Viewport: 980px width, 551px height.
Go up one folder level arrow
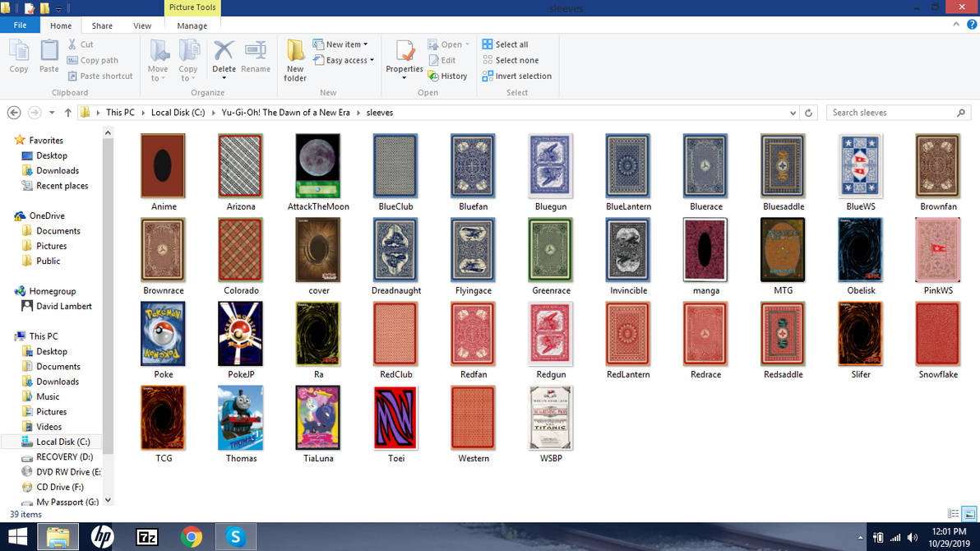(x=68, y=113)
